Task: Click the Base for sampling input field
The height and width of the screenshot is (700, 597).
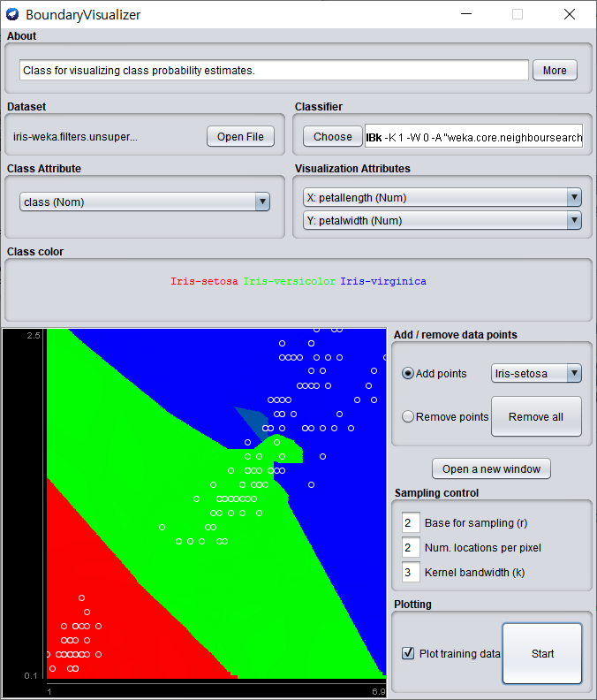Action: pyautogui.click(x=411, y=522)
